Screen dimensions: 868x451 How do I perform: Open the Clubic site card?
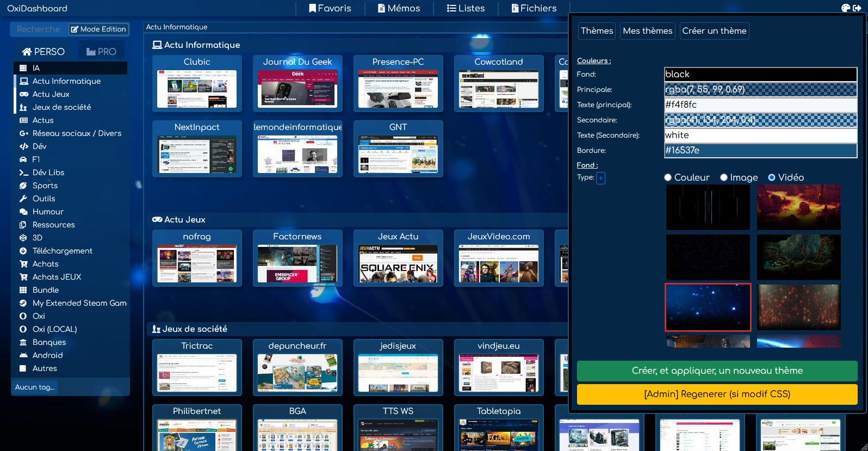coord(197,83)
